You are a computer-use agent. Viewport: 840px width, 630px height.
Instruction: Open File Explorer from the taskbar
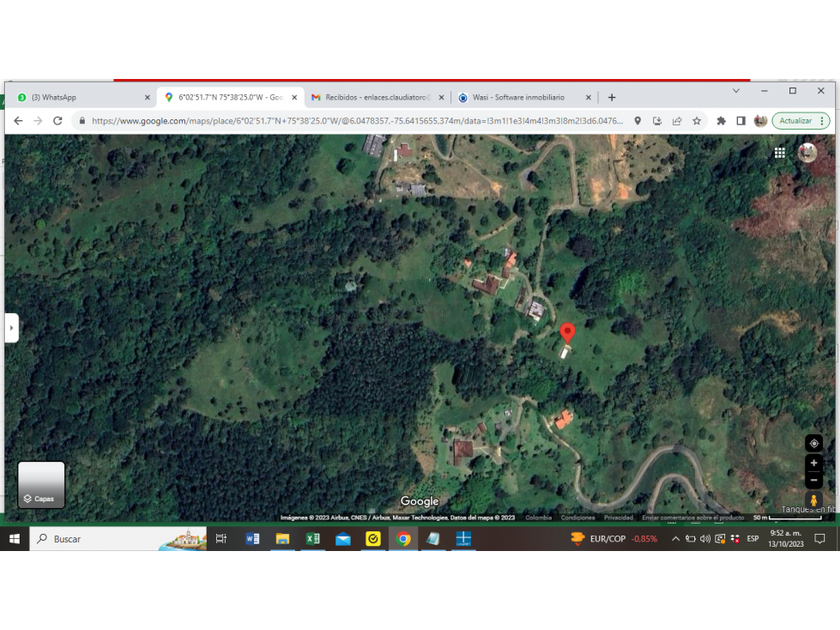(282, 539)
